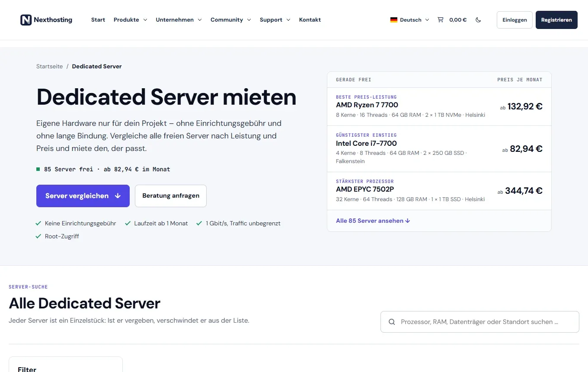This screenshot has height=372, width=588.
Task: Click checkmark beside 1 Gbit/s Traffic unbegrenzt
Action: click(x=199, y=223)
